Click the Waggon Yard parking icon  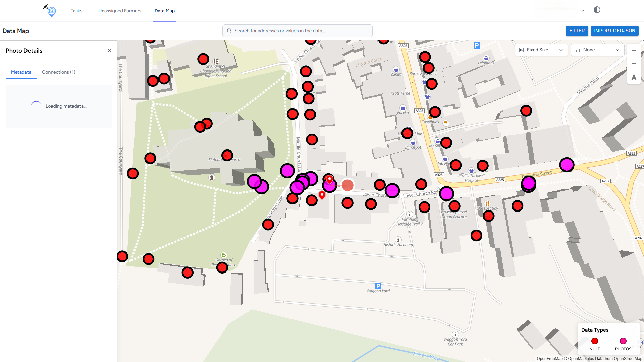pyautogui.click(x=378, y=286)
